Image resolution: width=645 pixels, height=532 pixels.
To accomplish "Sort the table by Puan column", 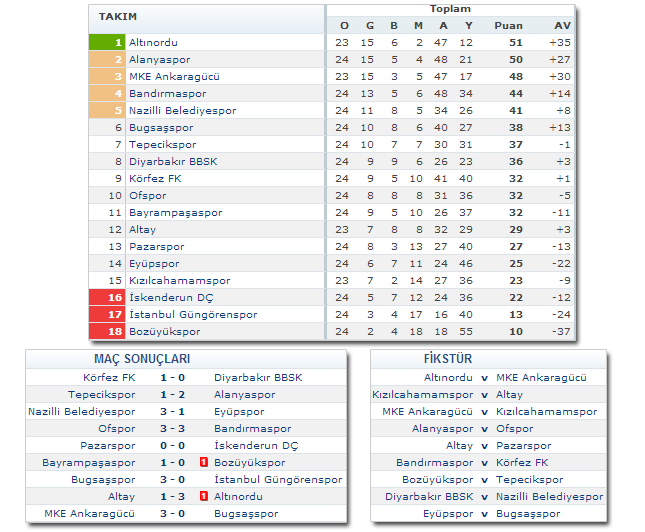I will 508,25.
